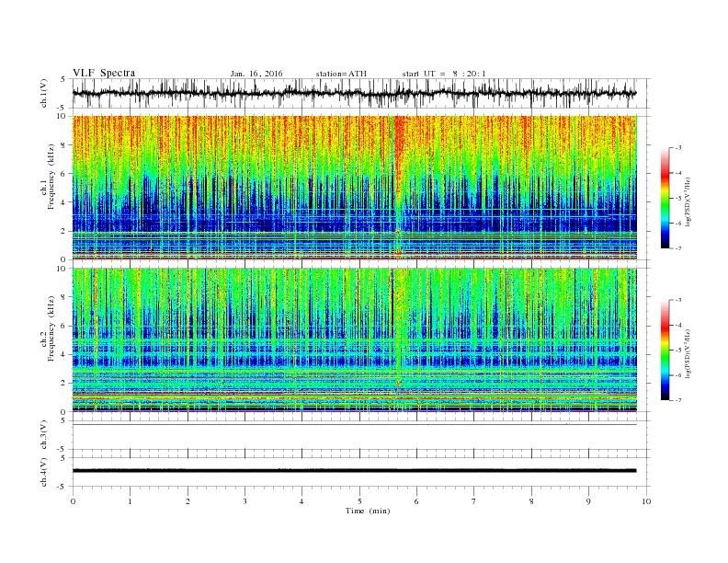Select the "start UT = 8 :20: 1" text
Image resolution: width=728 pixels, height=563 pixels.
444,74
